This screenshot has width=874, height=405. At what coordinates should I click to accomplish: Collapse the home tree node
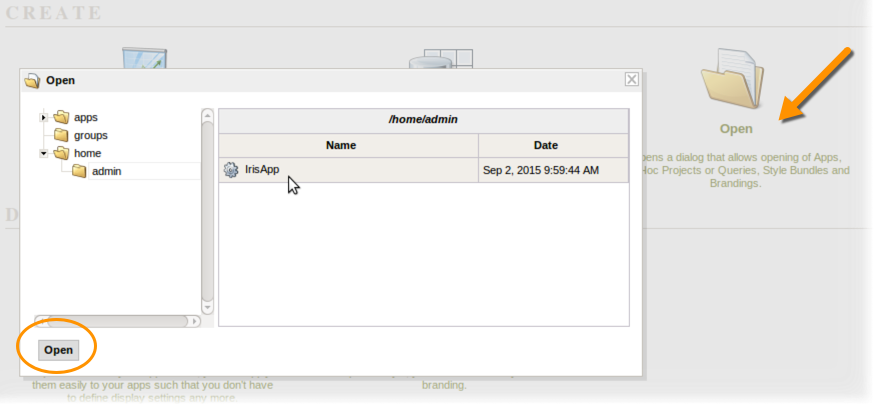click(43, 153)
